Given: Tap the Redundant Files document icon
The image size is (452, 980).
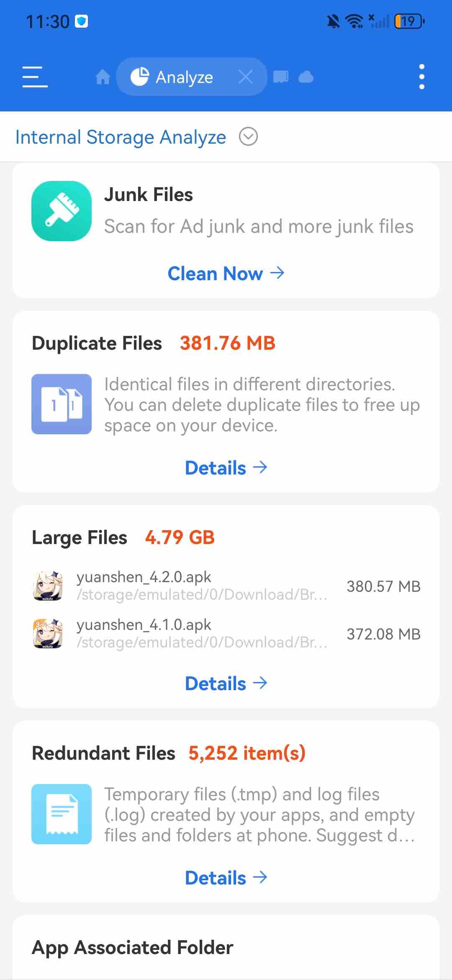Looking at the screenshot, I should (62, 814).
